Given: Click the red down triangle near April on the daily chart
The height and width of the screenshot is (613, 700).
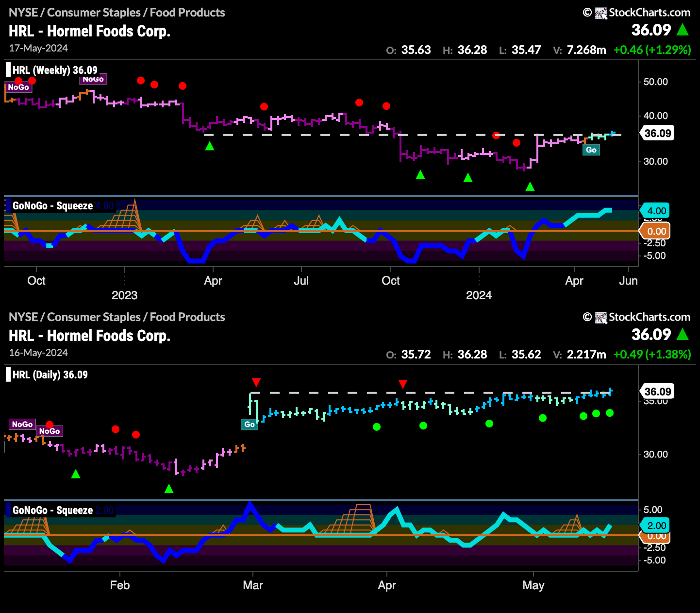Looking at the screenshot, I should 403,384.
